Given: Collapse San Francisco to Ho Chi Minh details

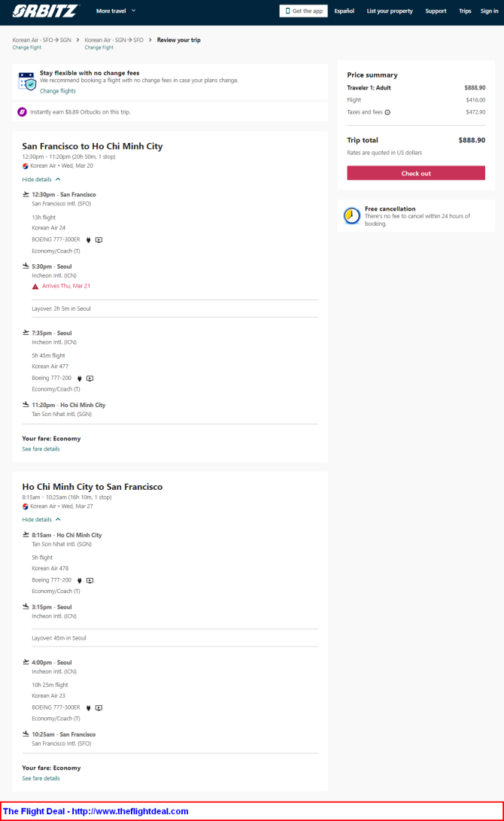Looking at the screenshot, I should 41,180.
